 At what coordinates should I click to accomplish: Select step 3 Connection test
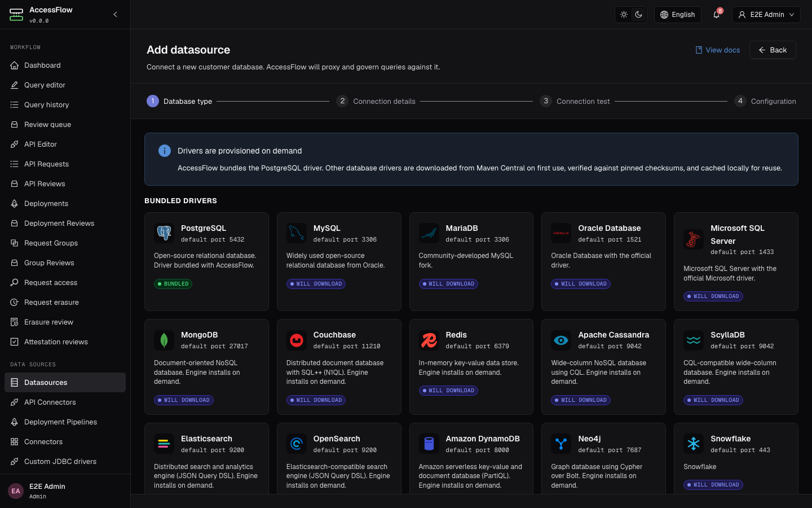(x=575, y=102)
